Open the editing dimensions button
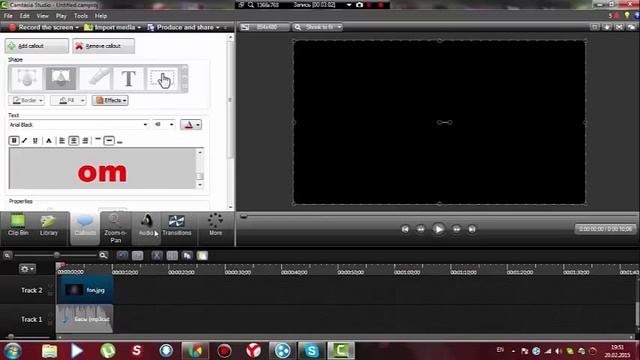Image resolution: width=640 pixels, height=360 pixels. 264,27
